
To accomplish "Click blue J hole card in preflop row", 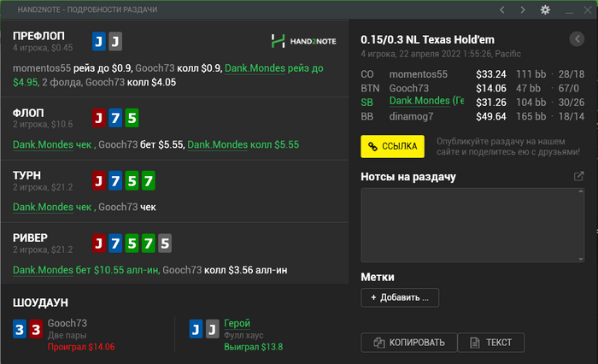I will (x=98, y=41).
